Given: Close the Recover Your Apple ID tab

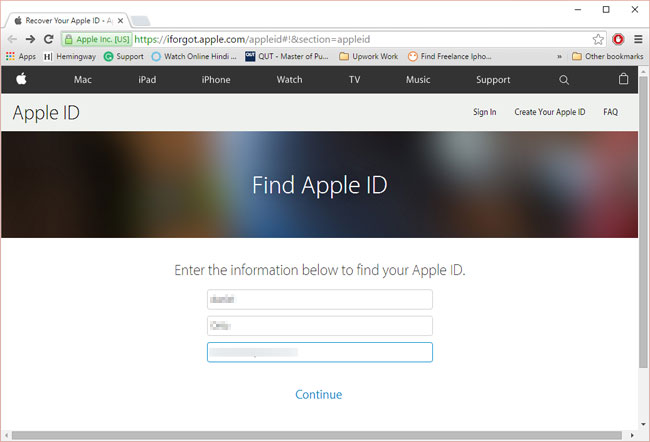Looking at the screenshot, I should pos(120,20).
